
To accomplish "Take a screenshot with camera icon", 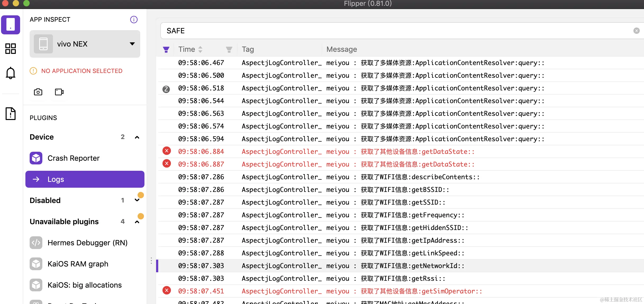I will pyautogui.click(x=38, y=92).
